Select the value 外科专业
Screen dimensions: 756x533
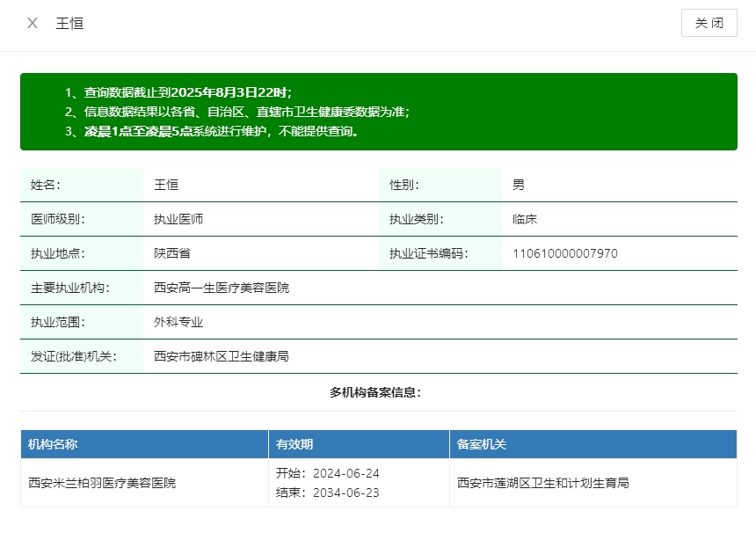tap(178, 322)
